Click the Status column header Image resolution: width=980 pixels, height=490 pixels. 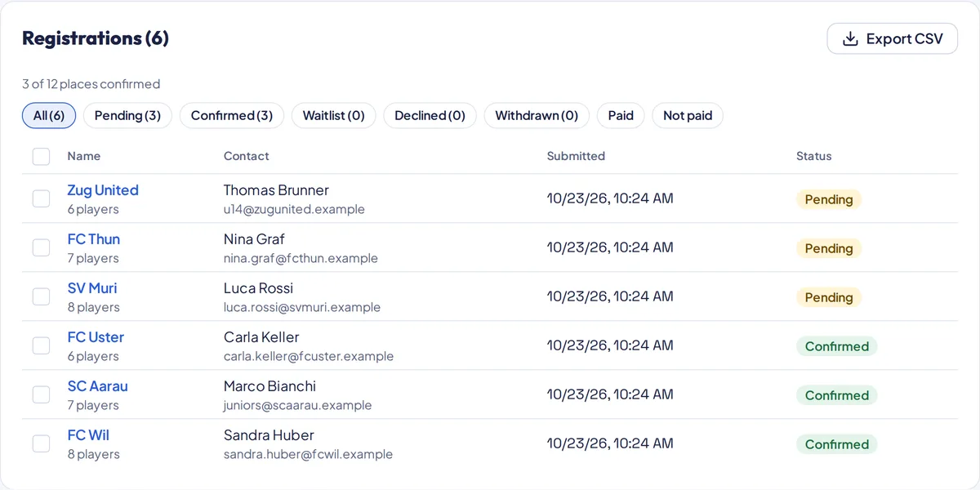(x=814, y=156)
